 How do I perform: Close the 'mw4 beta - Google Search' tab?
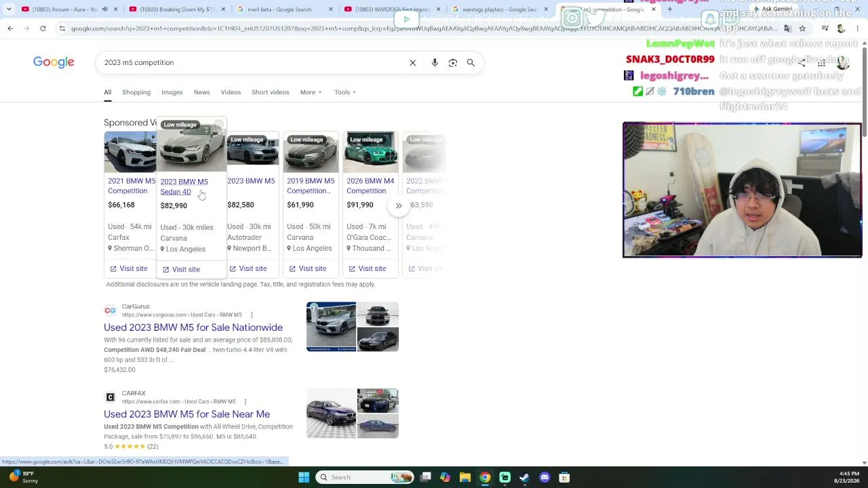332,9
